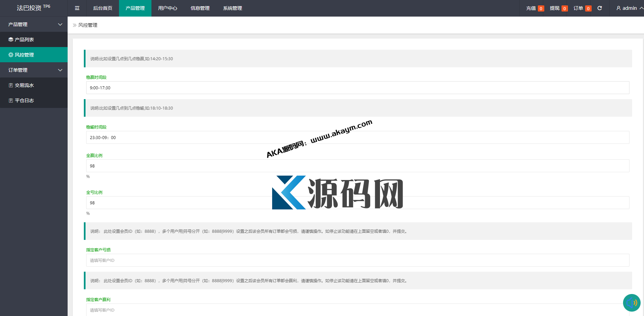The image size is (644, 316).
Task: Click the 提现 notification badge
Action: [x=565, y=8]
